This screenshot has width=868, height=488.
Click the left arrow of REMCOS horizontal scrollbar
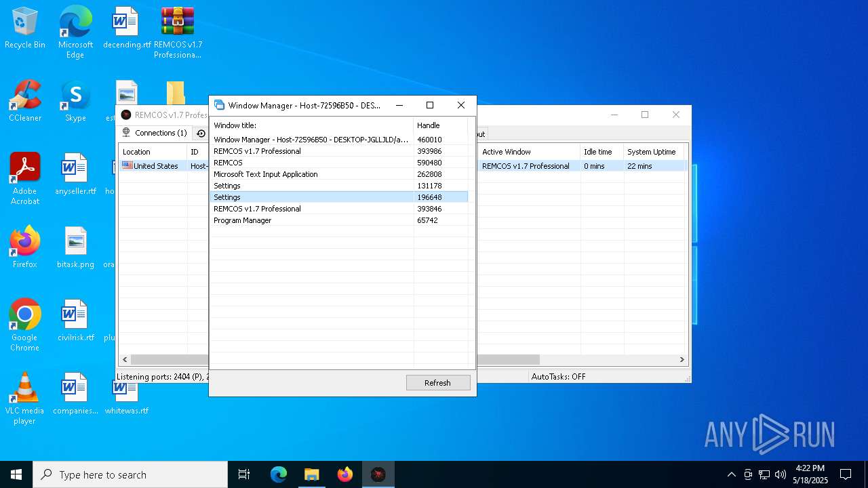click(x=125, y=360)
